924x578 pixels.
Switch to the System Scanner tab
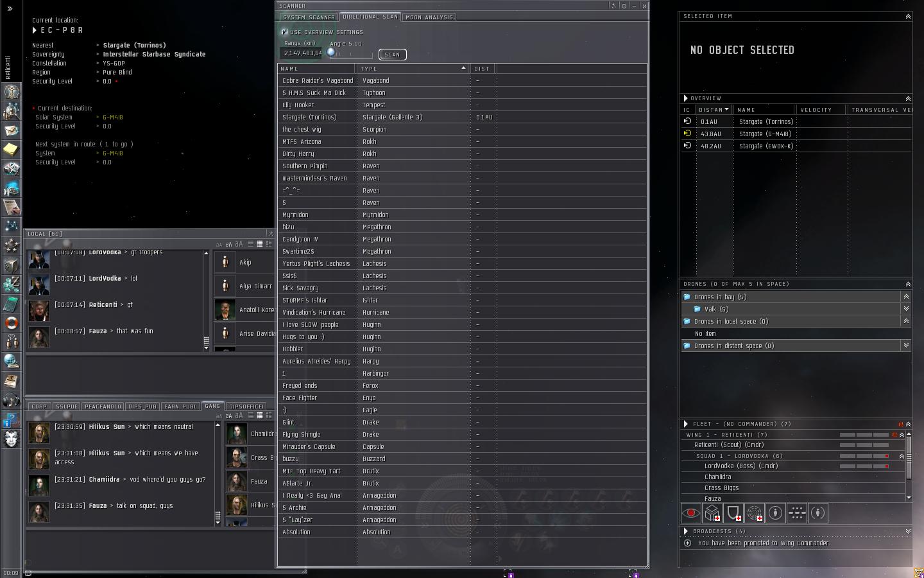click(x=309, y=17)
